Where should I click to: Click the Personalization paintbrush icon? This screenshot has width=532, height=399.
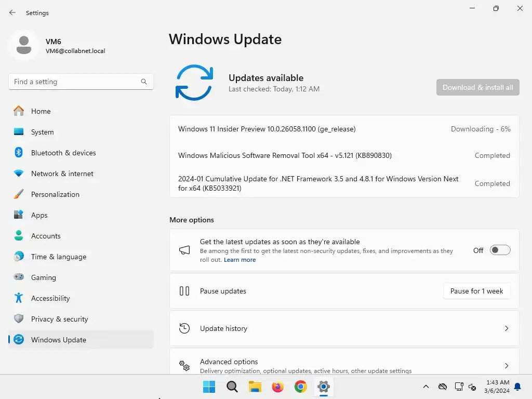click(x=19, y=194)
